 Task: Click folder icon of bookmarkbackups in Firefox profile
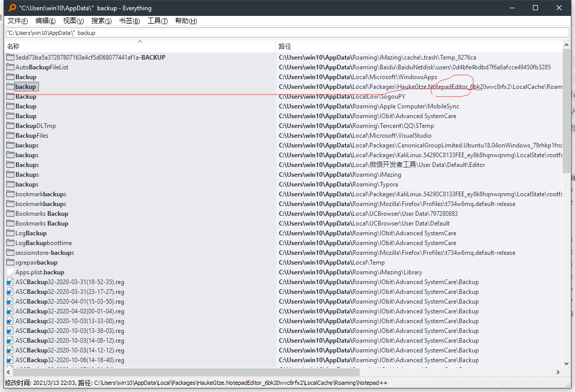[x=10, y=203]
